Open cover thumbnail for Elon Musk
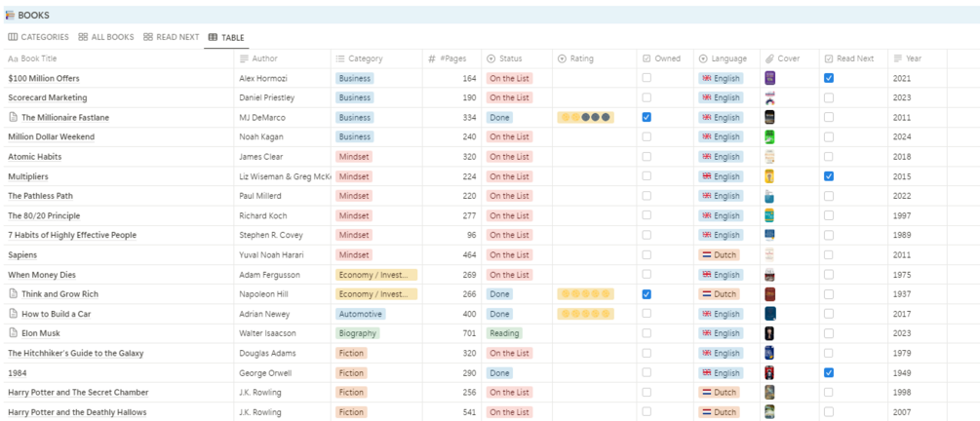The height and width of the screenshot is (421, 980). tap(770, 333)
